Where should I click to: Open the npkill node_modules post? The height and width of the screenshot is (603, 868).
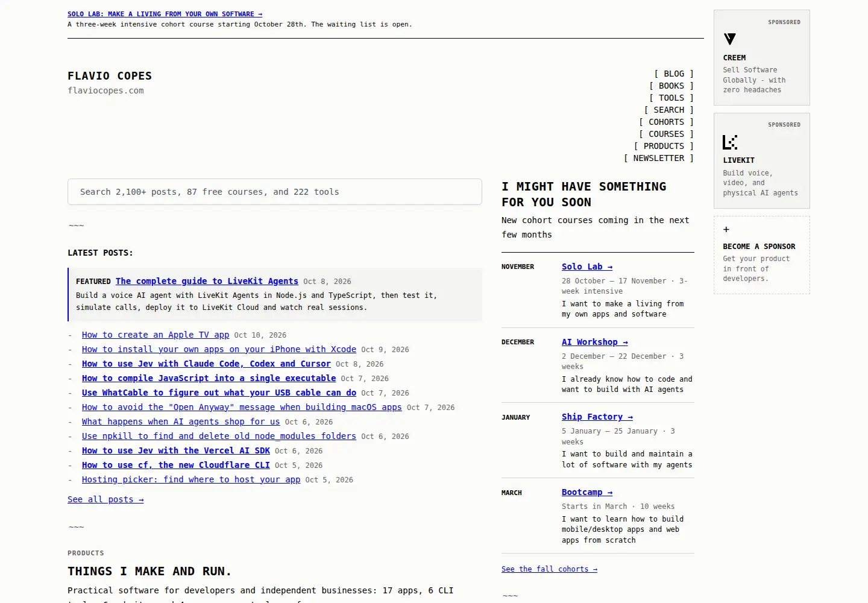[219, 436]
